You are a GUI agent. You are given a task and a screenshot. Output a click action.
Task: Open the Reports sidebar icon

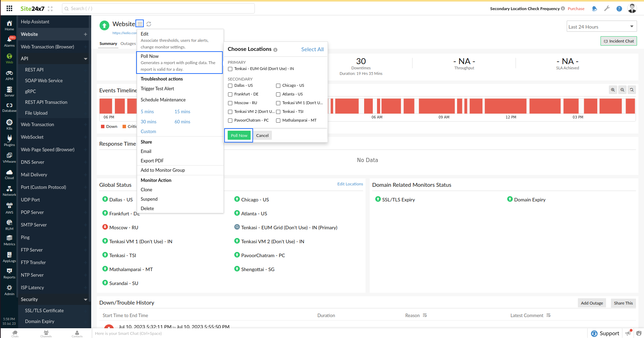point(9,273)
